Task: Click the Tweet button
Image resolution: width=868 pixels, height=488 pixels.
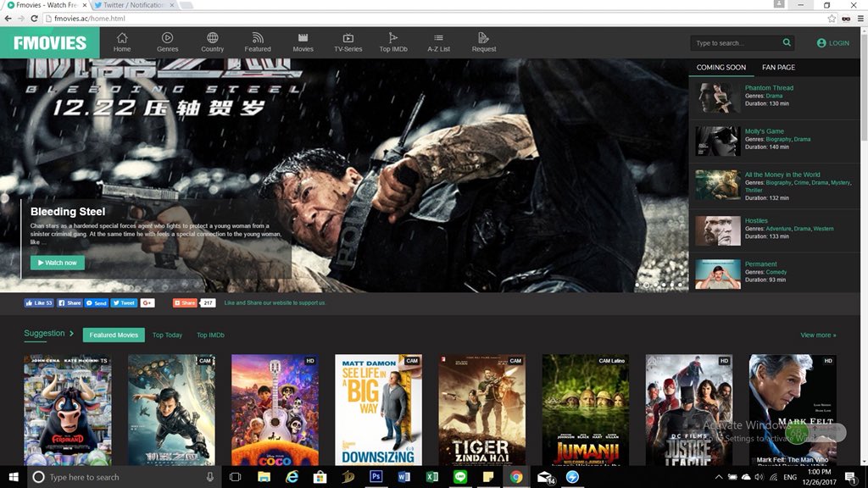Action: (124, 302)
